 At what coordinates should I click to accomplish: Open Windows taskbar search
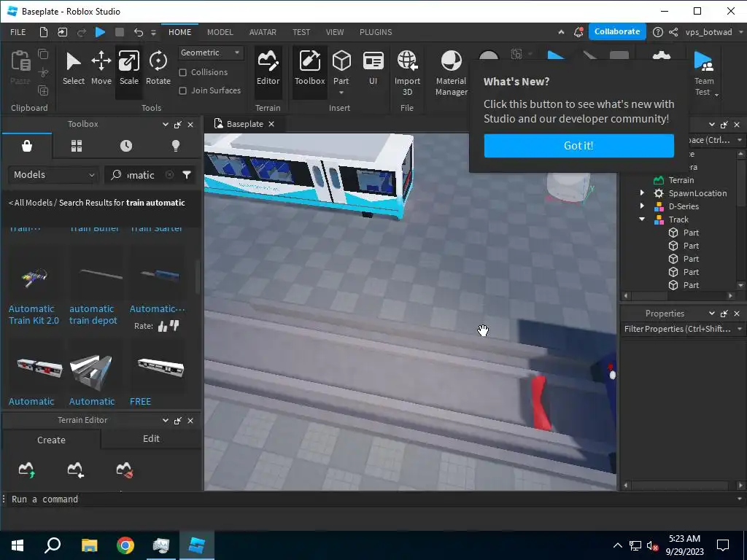tap(53, 545)
